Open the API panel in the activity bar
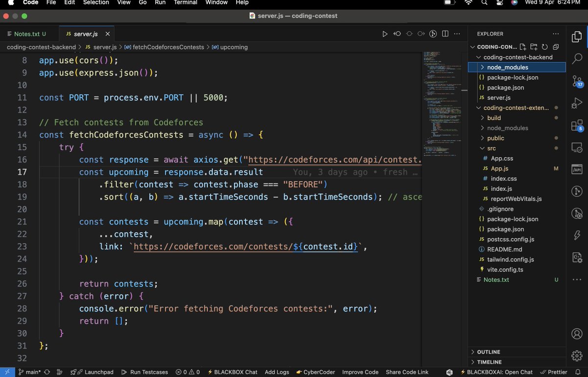The image size is (588, 377). [x=577, y=170]
